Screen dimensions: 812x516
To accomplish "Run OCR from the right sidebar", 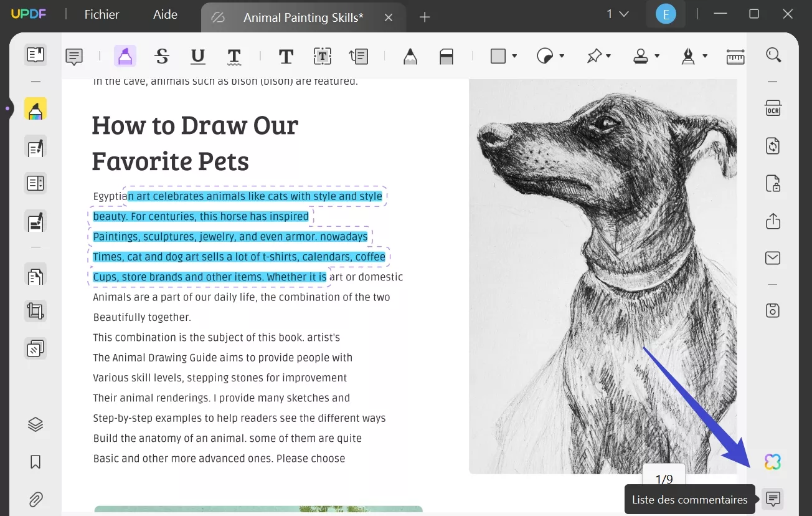I will pos(773,108).
